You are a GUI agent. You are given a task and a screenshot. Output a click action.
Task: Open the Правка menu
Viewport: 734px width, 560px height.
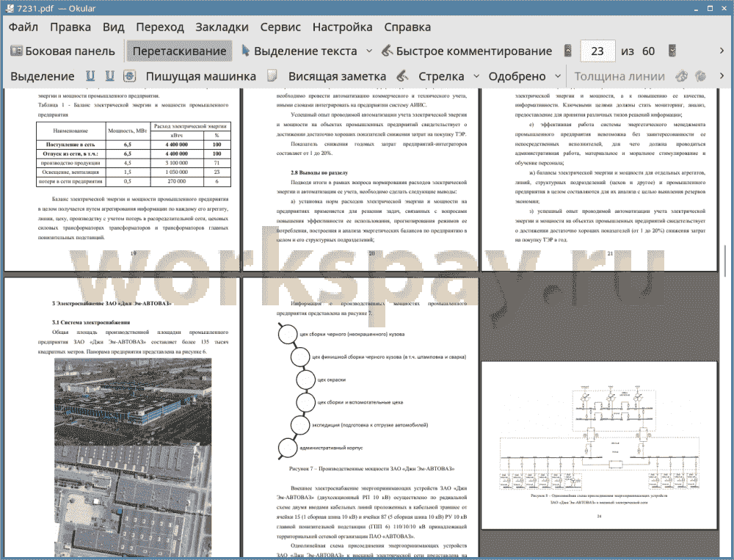[x=70, y=27]
